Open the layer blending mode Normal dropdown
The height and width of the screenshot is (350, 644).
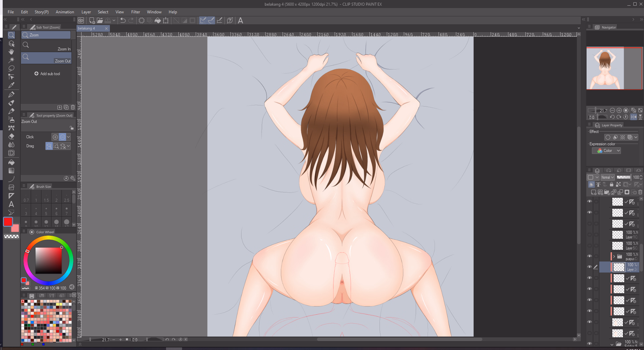coord(608,177)
